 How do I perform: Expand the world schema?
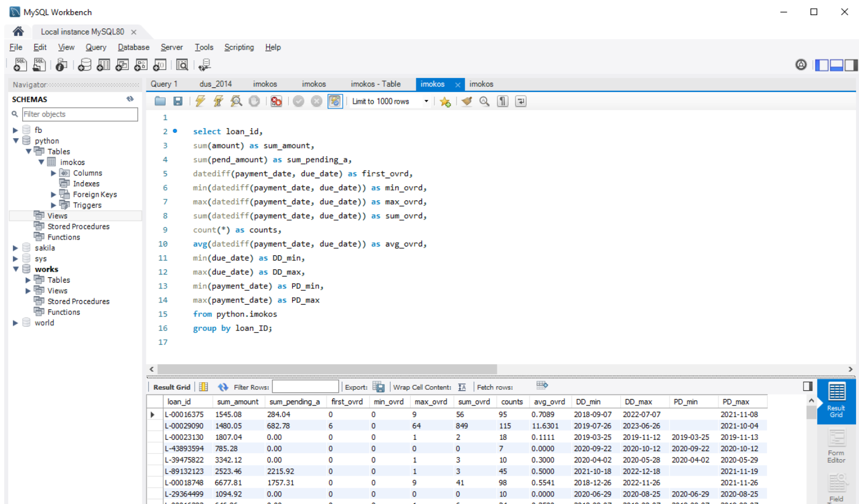[x=16, y=323]
